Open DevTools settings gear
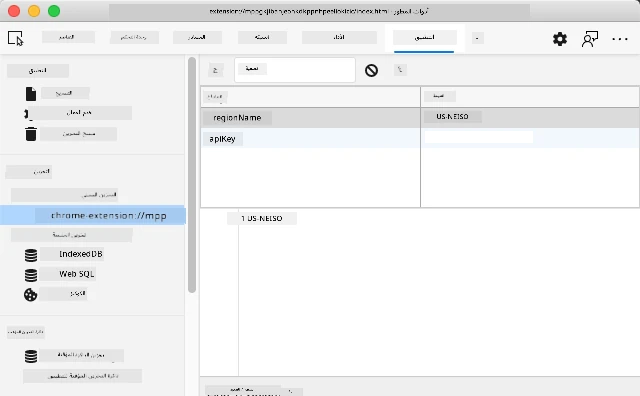Image resolution: width=640 pixels, height=396 pixels. coord(560,39)
